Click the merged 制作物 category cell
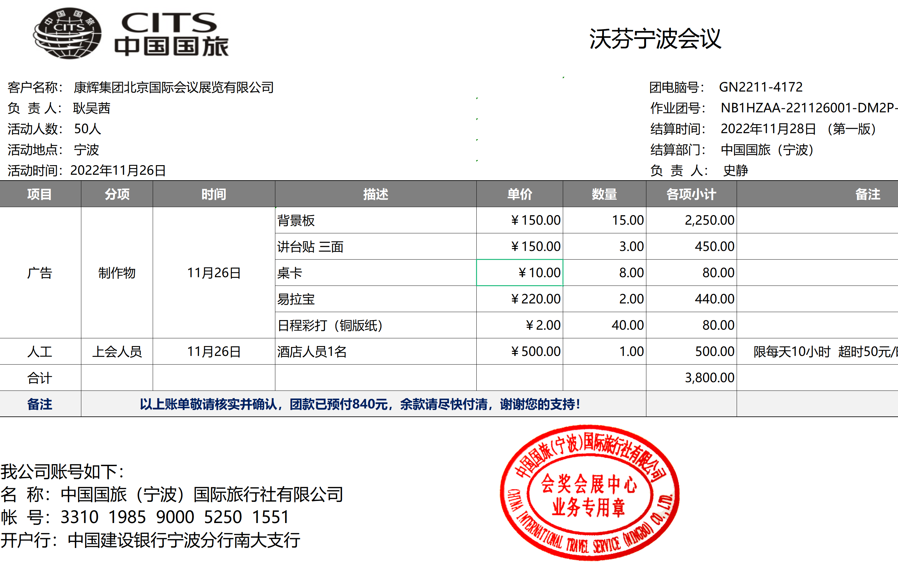Viewport: 898px width, 588px height. tap(117, 273)
